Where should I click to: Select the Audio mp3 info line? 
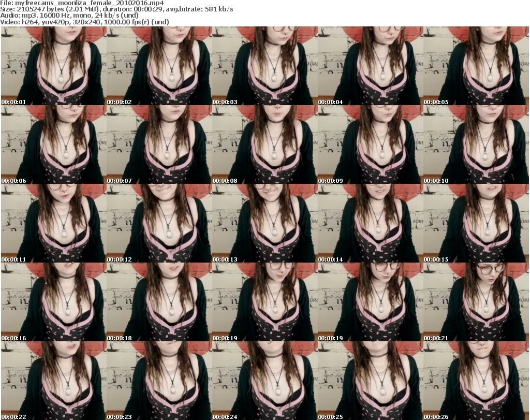click(x=69, y=16)
